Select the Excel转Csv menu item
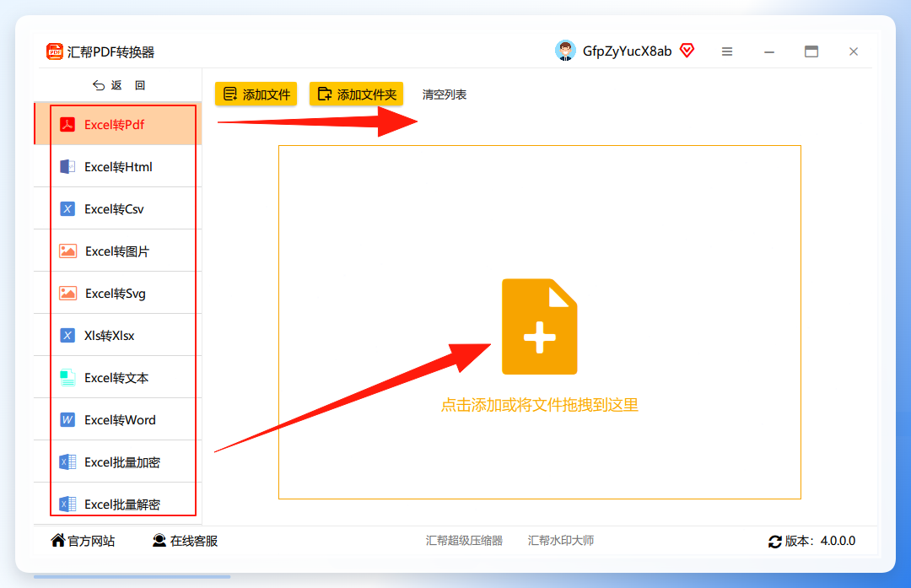This screenshot has height=588, width=911. pos(118,208)
